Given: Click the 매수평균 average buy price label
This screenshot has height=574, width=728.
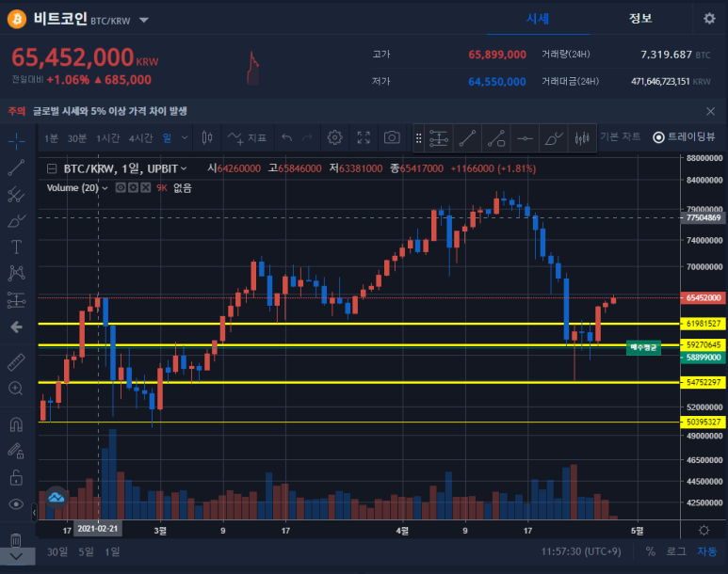Looking at the screenshot, I should pyautogui.click(x=643, y=347).
